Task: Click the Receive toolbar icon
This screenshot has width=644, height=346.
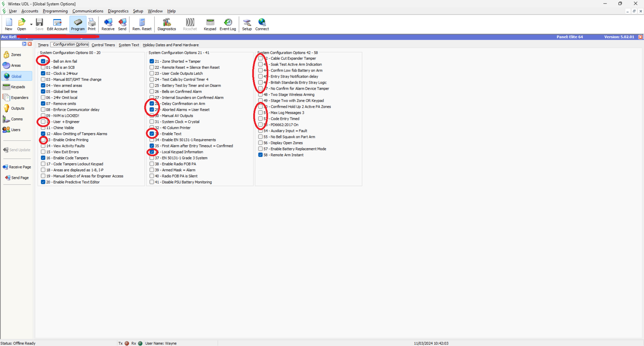Action: tap(108, 24)
